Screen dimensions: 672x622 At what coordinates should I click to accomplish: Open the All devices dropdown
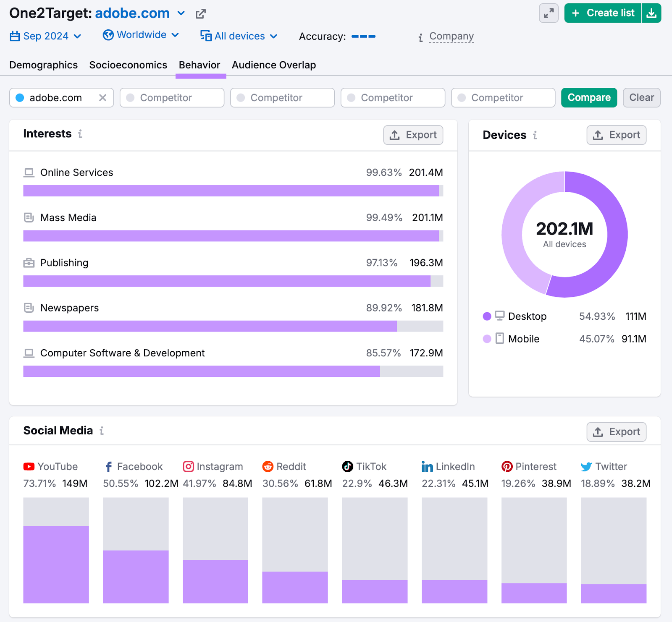(239, 36)
